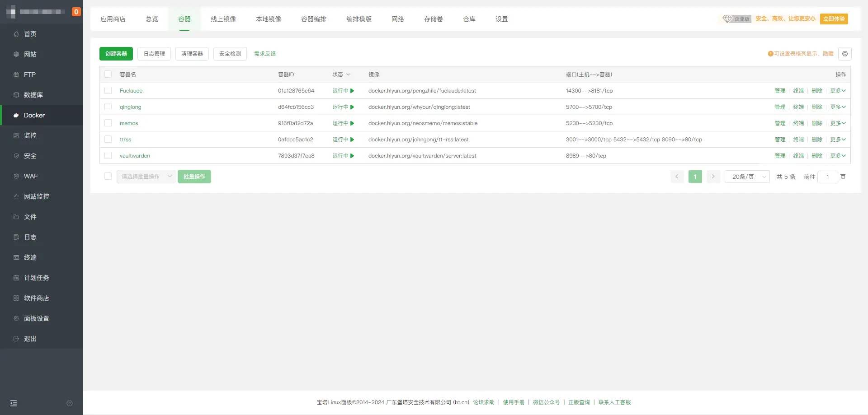Expand 更多 menu for the memos container
The image size is (868, 415).
837,123
